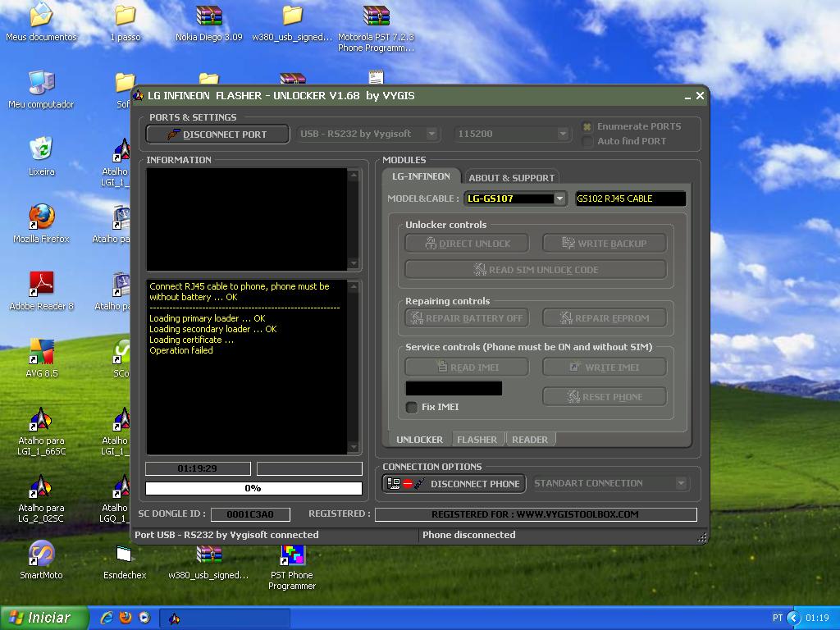The height and width of the screenshot is (630, 840).
Task: Click the 0% progress bar
Action: tap(253, 488)
